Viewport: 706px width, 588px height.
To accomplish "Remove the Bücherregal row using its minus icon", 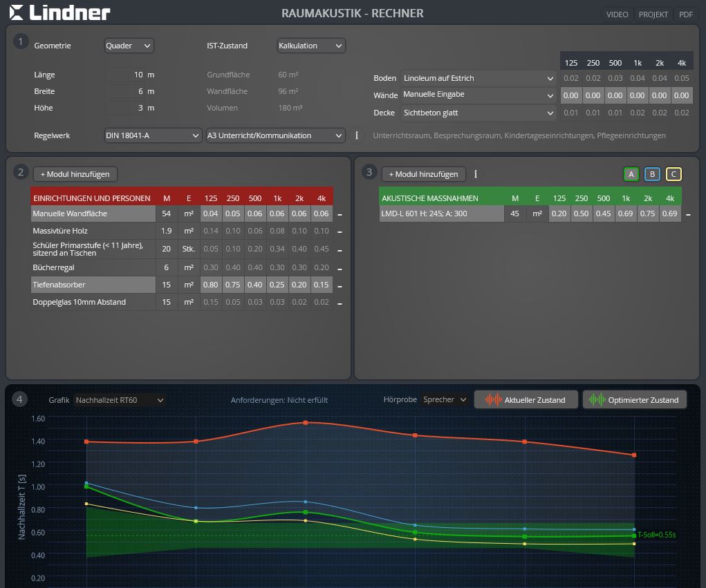I will (340, 267).
